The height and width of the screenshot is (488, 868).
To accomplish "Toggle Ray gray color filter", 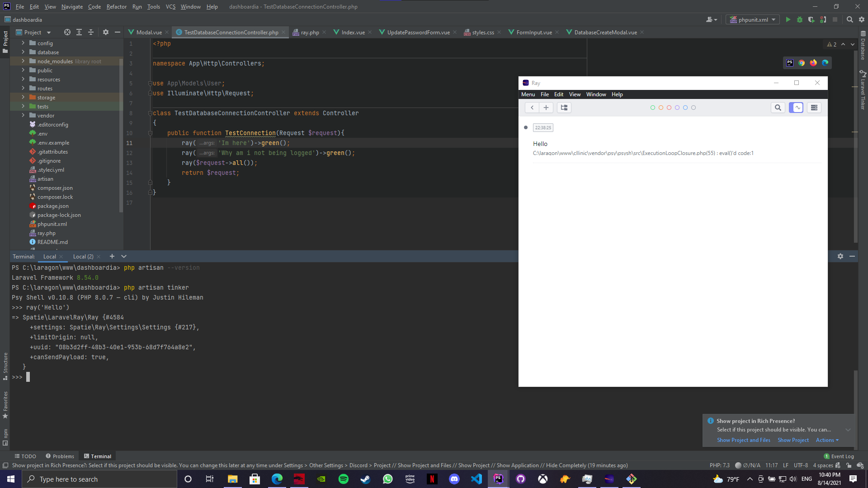I will pyautogui.click(x=693, y=108).
